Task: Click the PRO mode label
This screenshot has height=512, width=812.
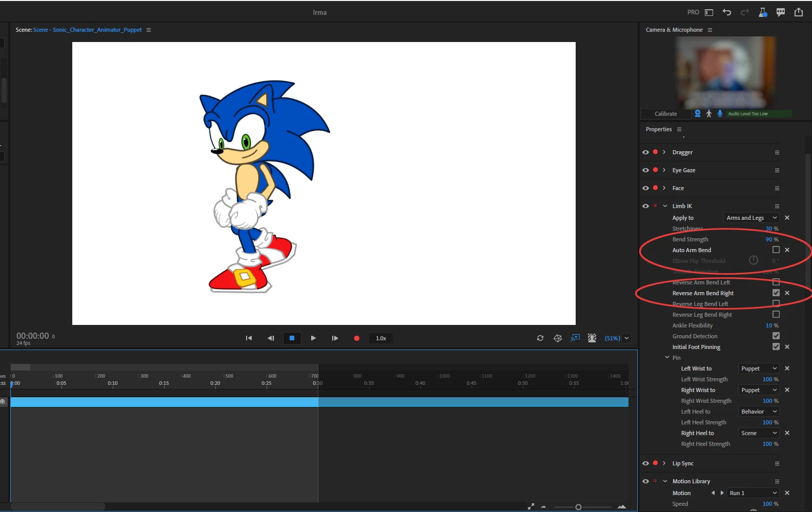Action: click(x=693, y=12)
